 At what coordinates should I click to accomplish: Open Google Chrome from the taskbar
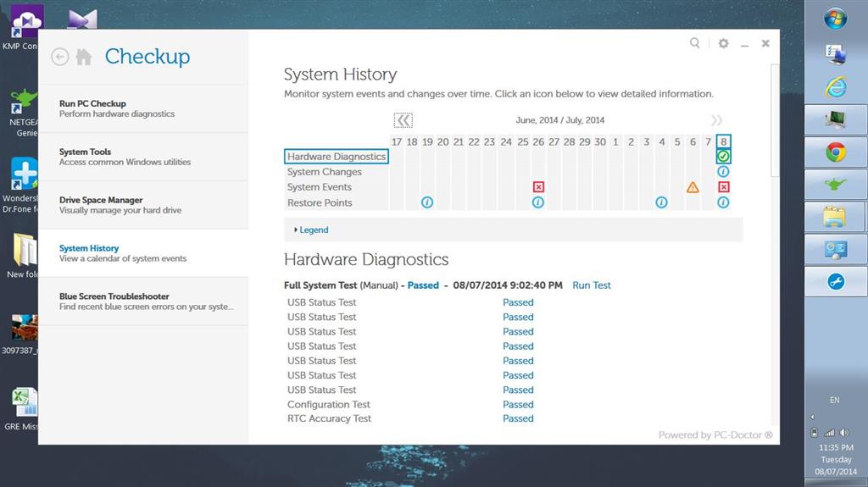pyautogui.click(x=835, y=152)
